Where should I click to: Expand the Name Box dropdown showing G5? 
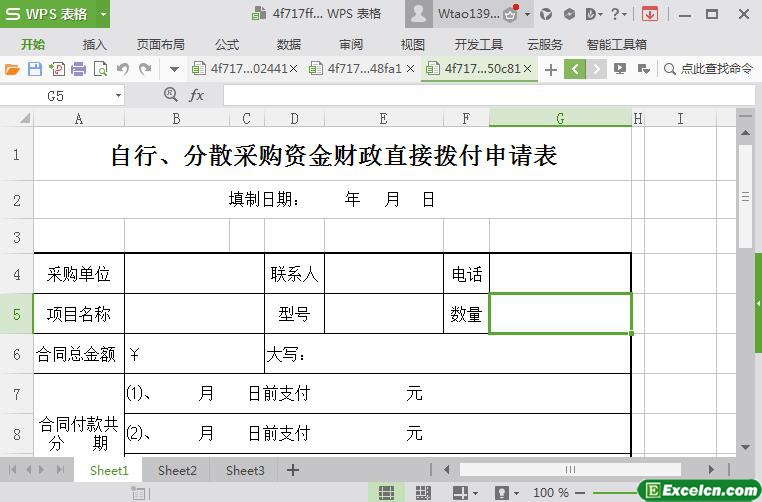118,96
